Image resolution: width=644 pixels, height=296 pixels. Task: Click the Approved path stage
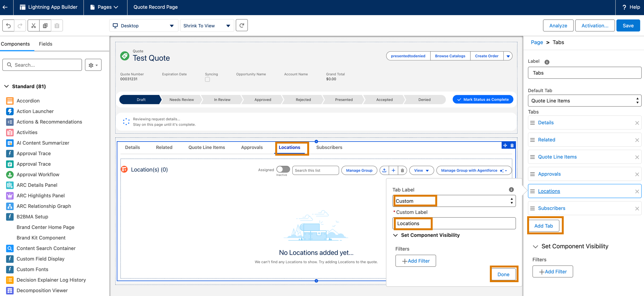263,100
